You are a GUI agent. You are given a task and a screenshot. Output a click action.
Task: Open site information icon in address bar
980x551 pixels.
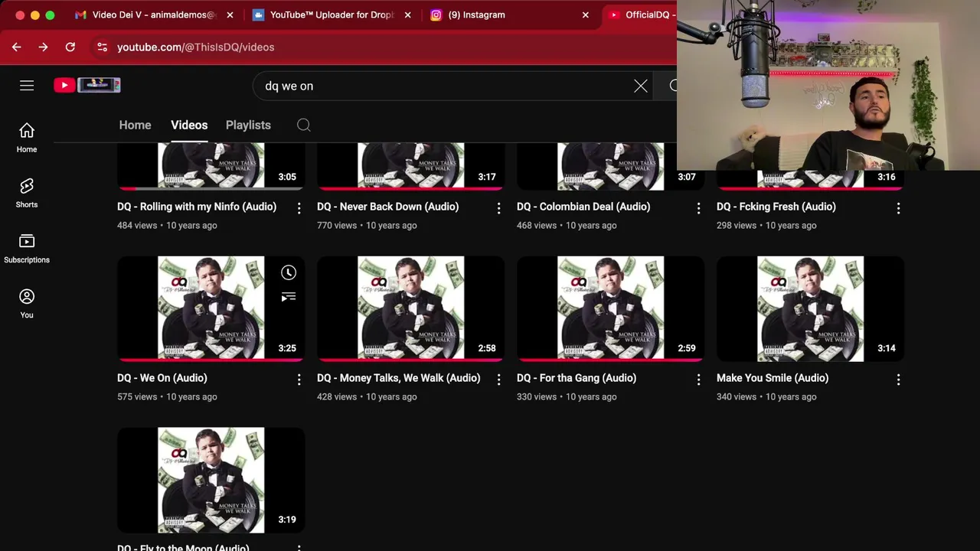[102, 47]
